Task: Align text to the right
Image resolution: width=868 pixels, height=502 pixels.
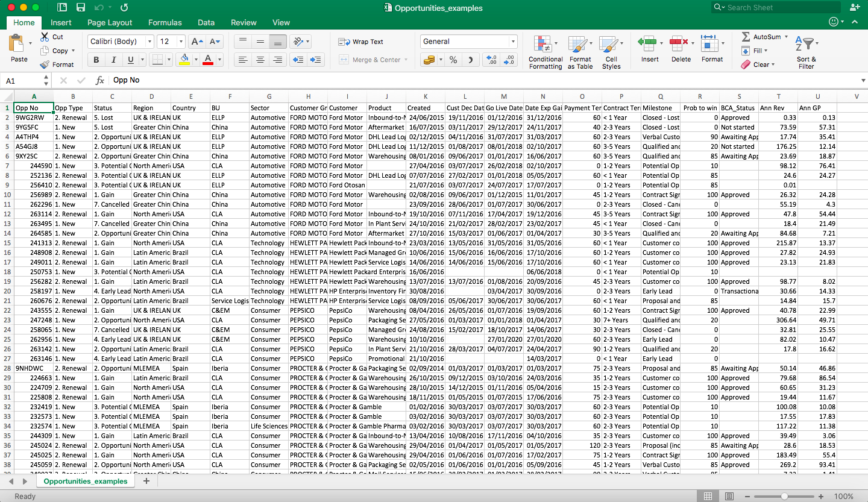Action: pos(277,60)
